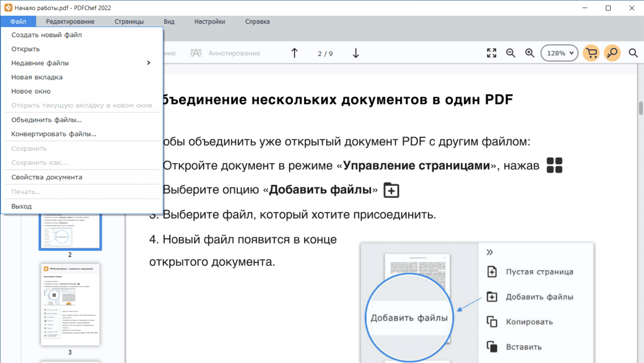Close the PDFChef window
644x363 pixels.
coord(632,8)
